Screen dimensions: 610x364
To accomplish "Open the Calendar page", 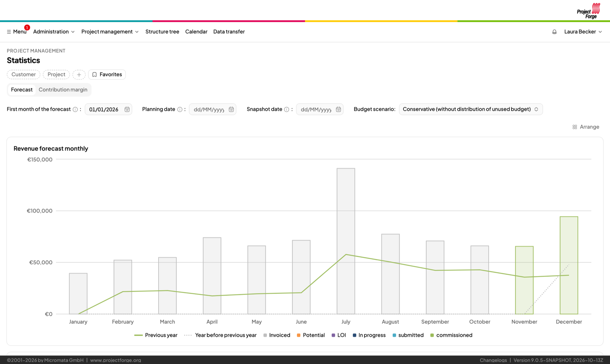I will point(196,32).
